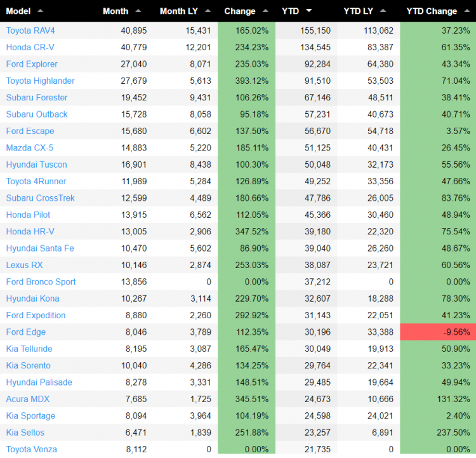
Task: Open Ford Explorer model link
Action: click(32, 64)
